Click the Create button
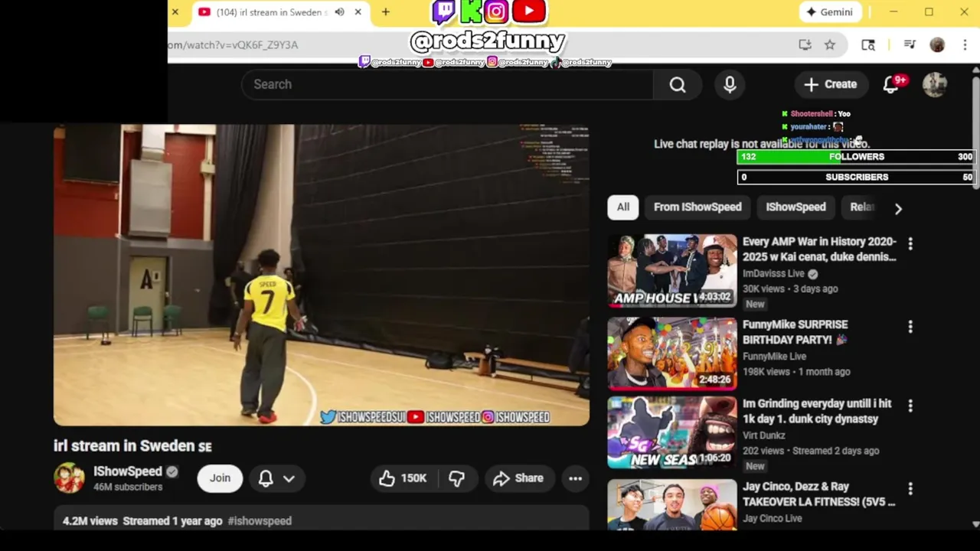 (x=830, y=84)
